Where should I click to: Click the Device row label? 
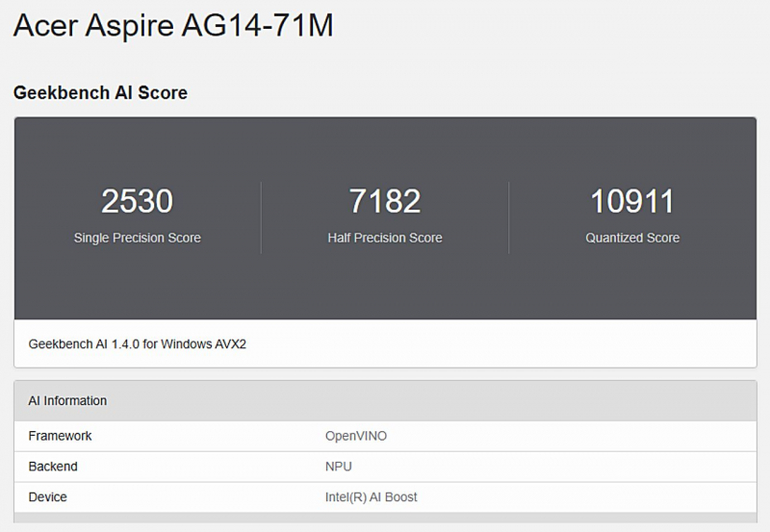tap(48, 497)
